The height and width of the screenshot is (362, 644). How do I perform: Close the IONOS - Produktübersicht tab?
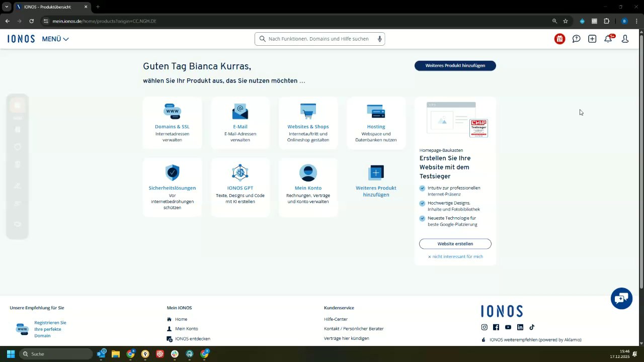[86, 7]
